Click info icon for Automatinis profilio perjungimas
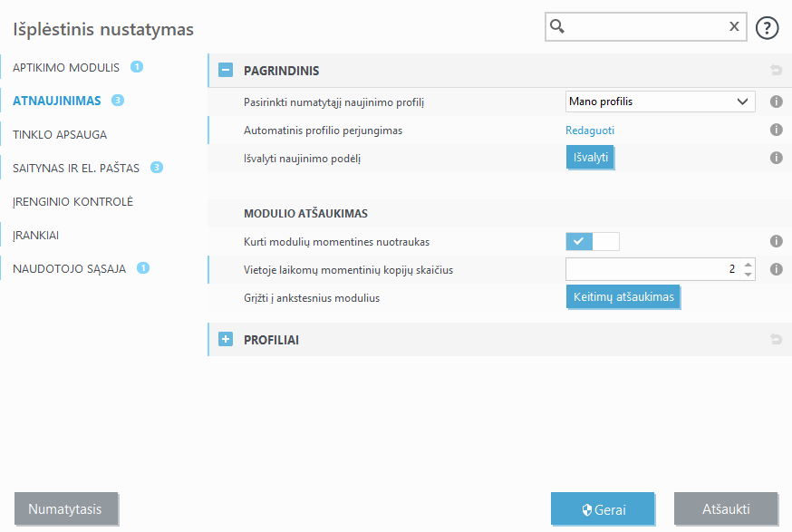Viewport: 792px width, 532px height. [x=776, y=131]
